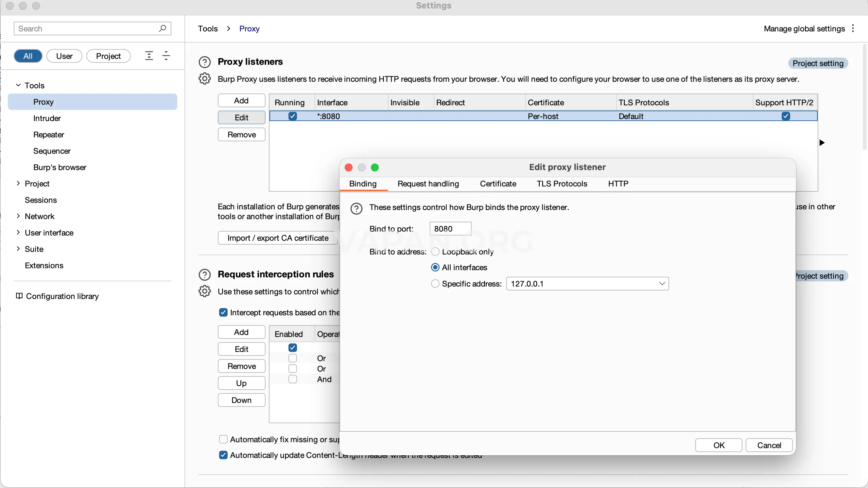Filter settings by Project
Image resolution: width=868 pixels, height=488 pixels.
click(108, 56)
